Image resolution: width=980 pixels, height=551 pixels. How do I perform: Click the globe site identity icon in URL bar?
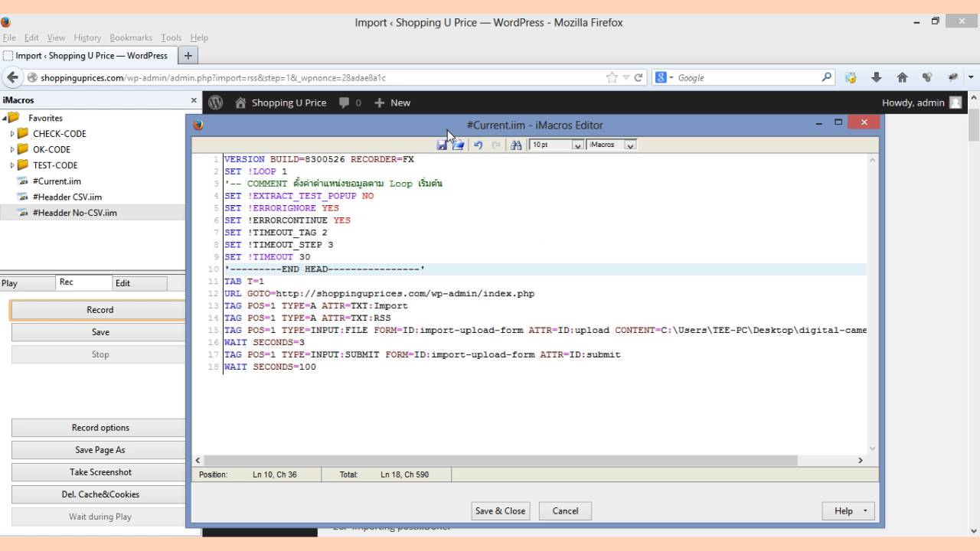(32, 77)
